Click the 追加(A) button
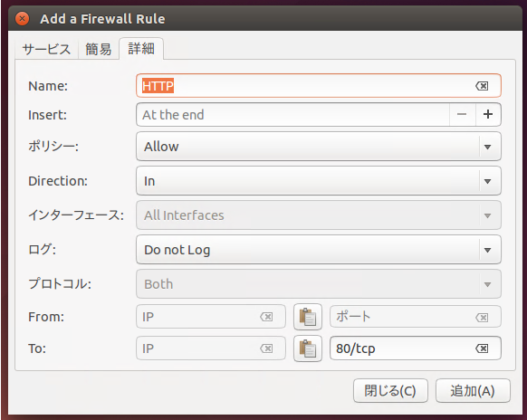This screenshot has height=420, width=527. pos(473,391)
